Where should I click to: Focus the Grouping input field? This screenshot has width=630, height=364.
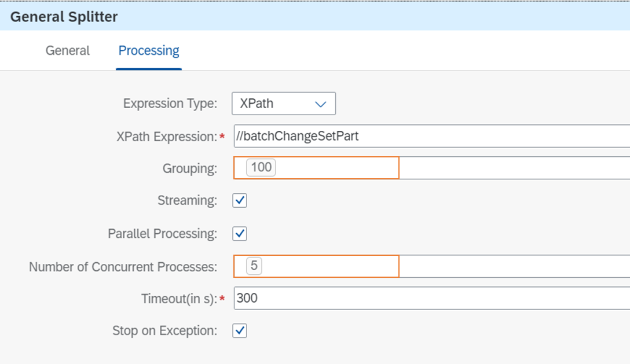[x=336, y=168]
